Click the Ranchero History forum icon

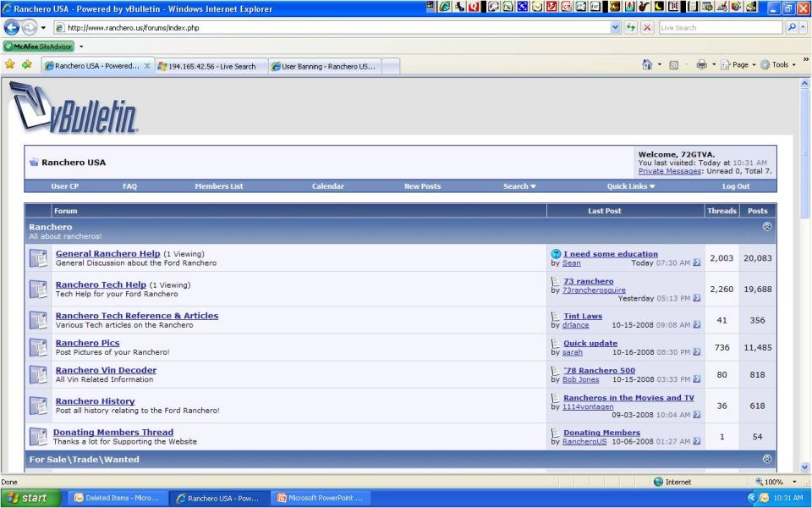(x=38, y=406)
